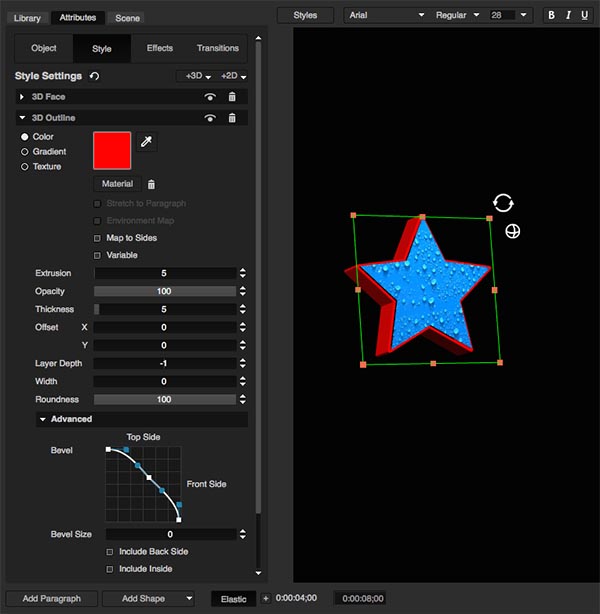Click the globe orientation icon in the viewport
The height and width of the screenshot is (614, 600).
(512, 232)
